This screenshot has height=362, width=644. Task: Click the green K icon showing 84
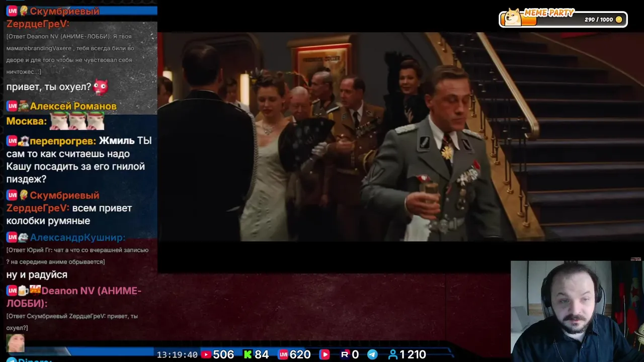[248, 354]
